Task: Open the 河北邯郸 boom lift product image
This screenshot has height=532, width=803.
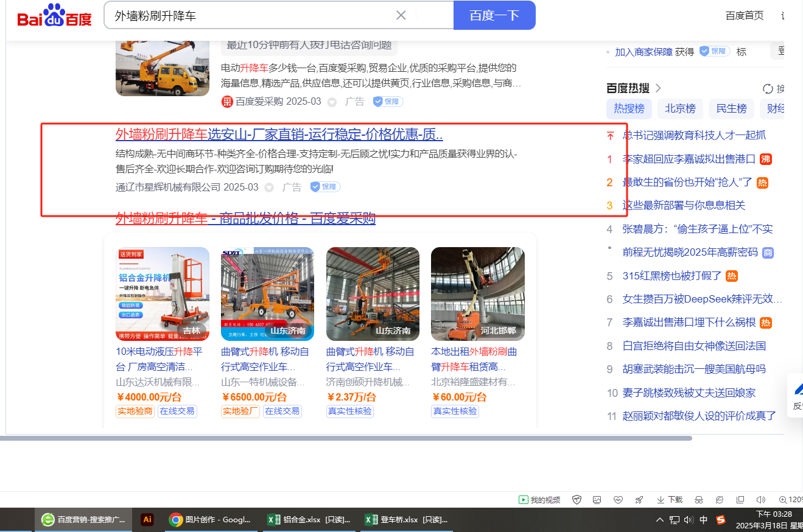Action: [x=478, y=294]
